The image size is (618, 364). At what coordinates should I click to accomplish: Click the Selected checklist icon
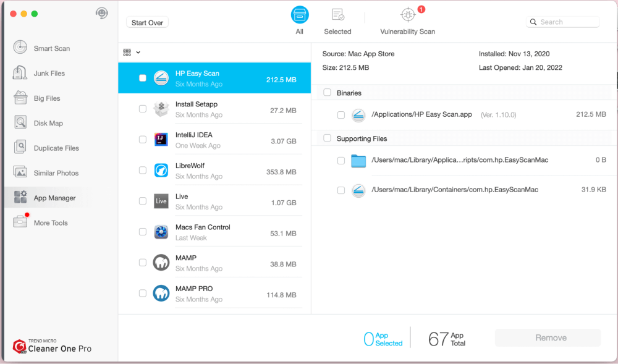(x=338, y=15)
